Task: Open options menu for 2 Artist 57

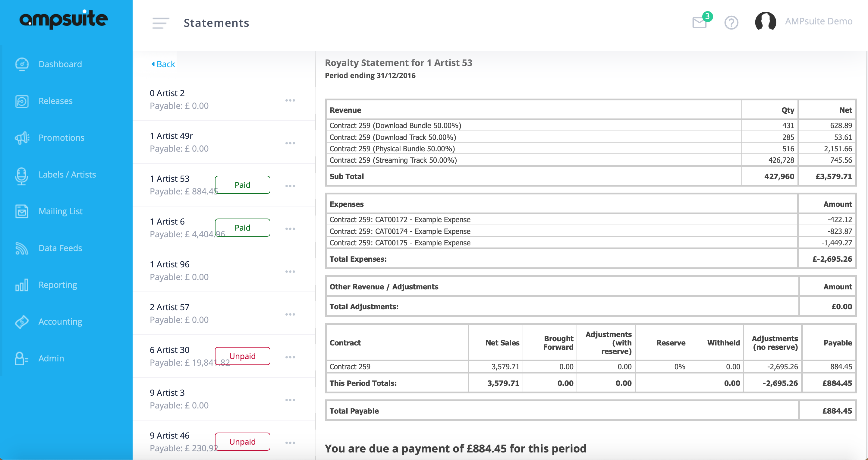Action: [290, 314]
